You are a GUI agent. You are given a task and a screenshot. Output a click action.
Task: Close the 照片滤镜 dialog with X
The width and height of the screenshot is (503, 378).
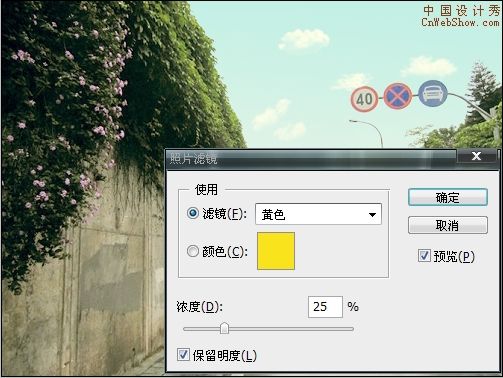pyautogui.click(x=476, y=156)
